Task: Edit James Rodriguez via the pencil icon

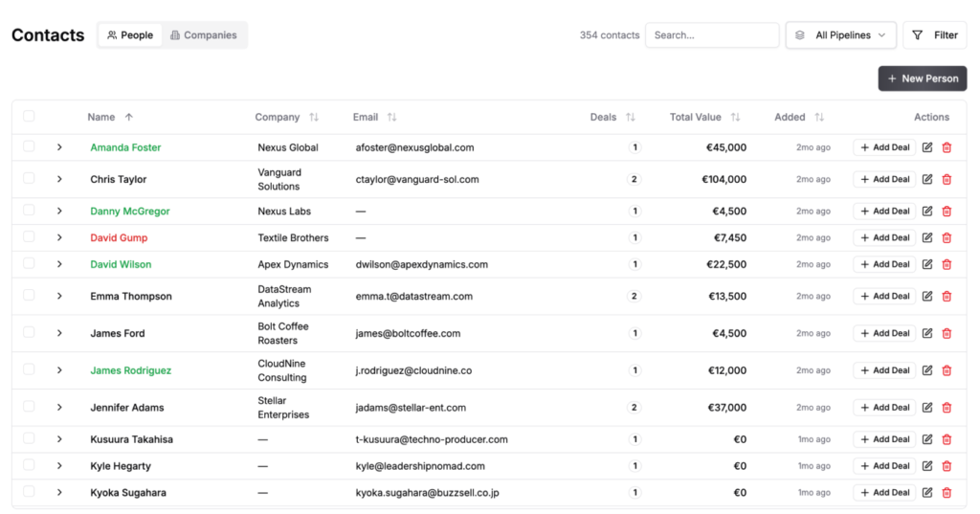Action: click(x=927, y=370)
